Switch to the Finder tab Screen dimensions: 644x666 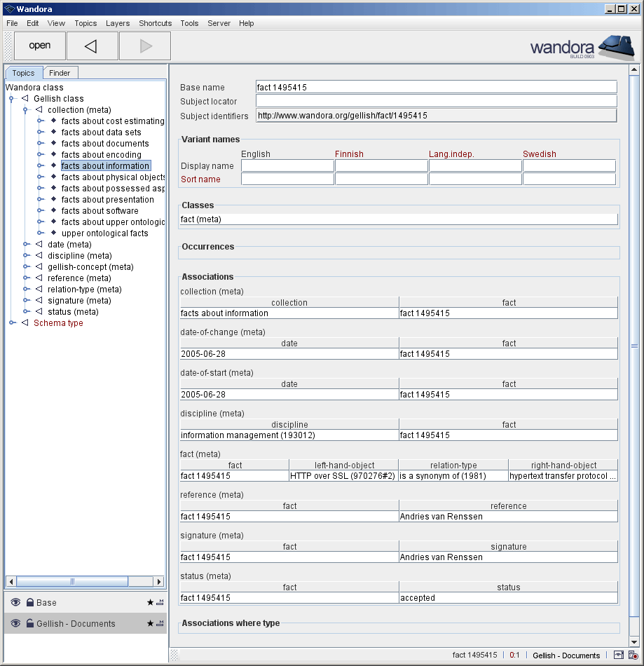60,73
